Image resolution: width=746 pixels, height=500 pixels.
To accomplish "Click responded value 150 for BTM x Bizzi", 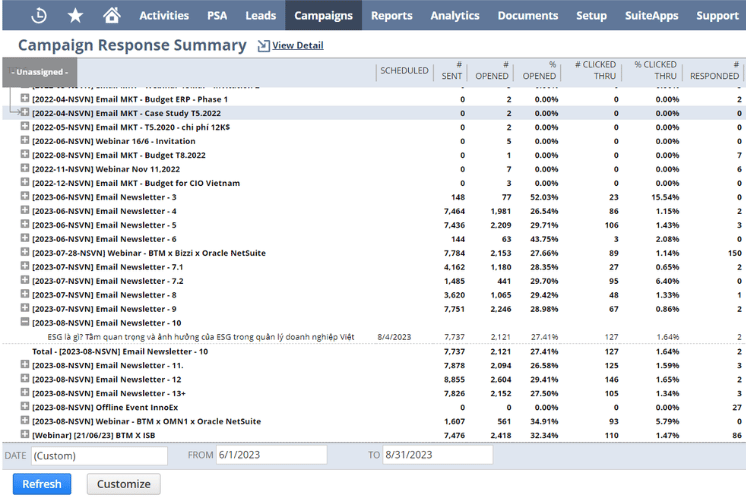I will coord(735,253).
